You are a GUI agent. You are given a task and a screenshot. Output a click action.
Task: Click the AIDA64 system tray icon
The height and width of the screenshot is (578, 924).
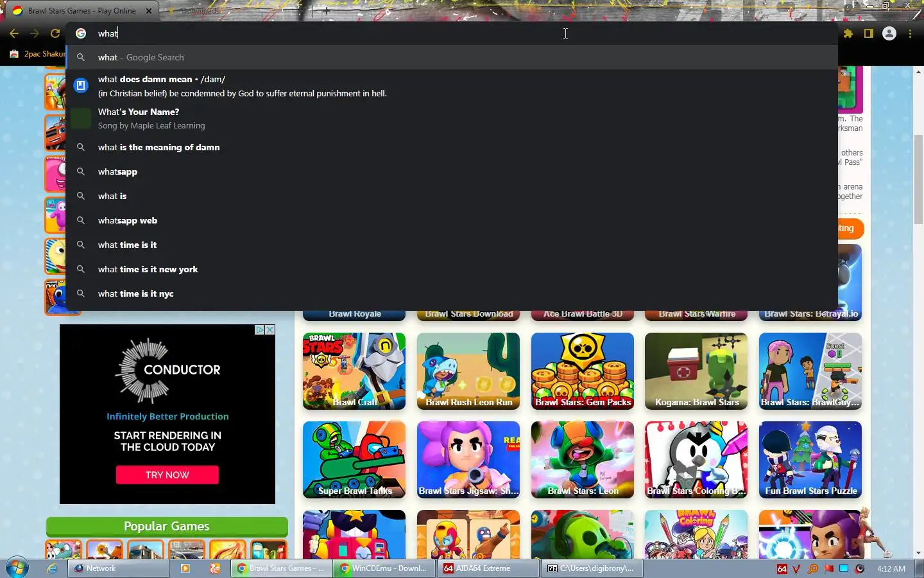pos(782,569)
